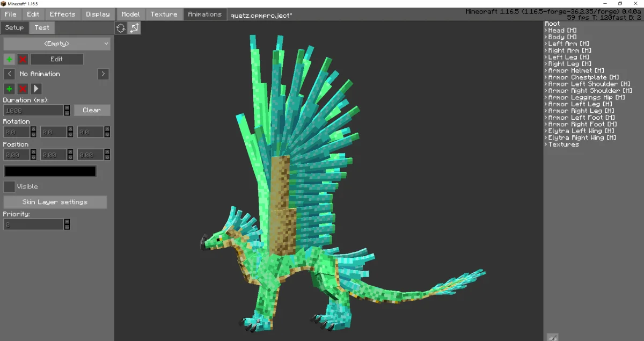The height and width of the screenshot is (341, 644).
Task: Click the stepper of third Rotation field
Action: [107, 132]
